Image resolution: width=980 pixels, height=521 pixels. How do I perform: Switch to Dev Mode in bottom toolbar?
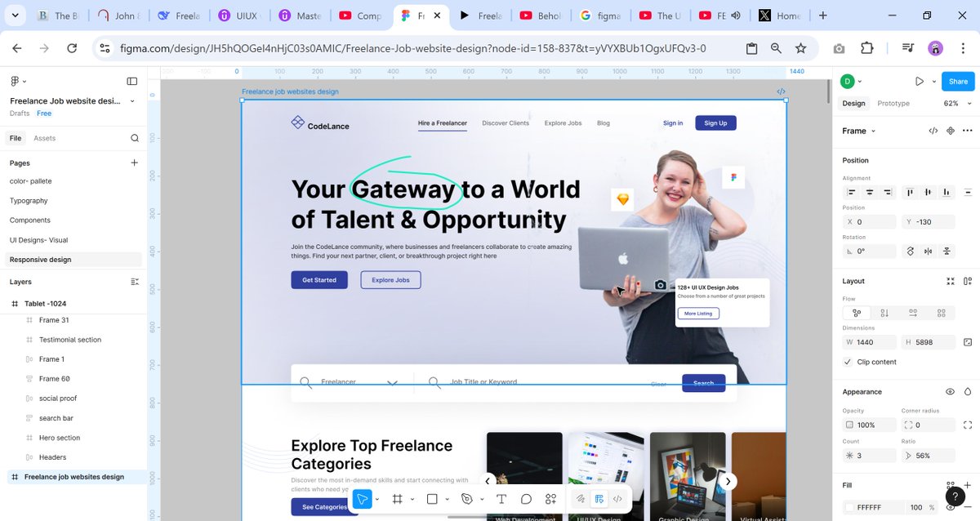(x=618, y=499)
